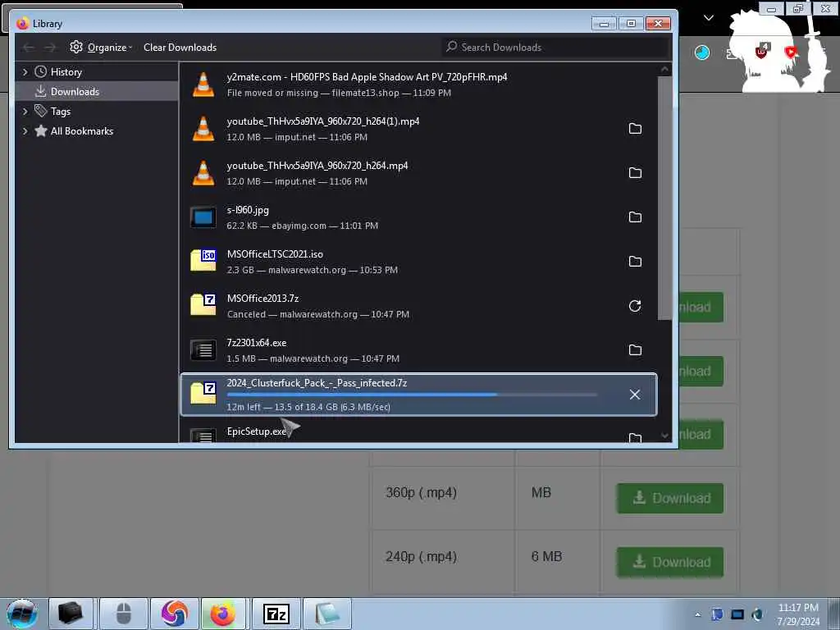The width and height of the screenshot is (840, 630).
Task: Open the 7-Zip taskbar button
Action: [276, 614]
